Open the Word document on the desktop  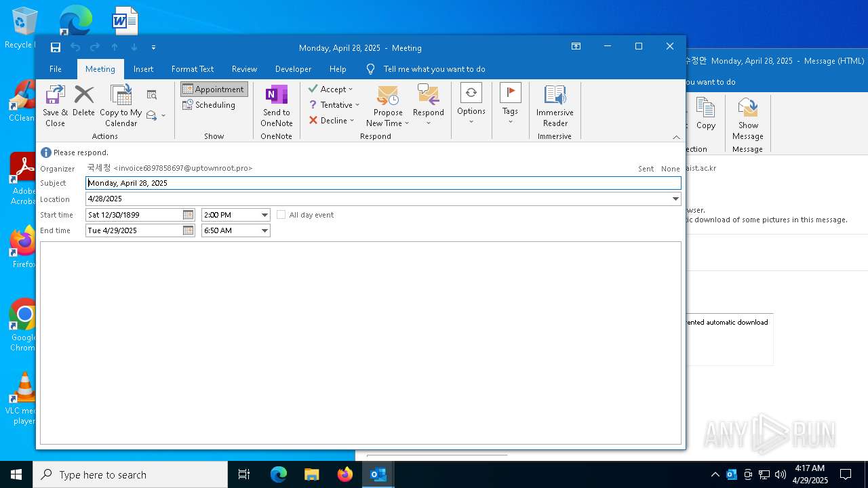pyautogui.click(x=125, y=20)
